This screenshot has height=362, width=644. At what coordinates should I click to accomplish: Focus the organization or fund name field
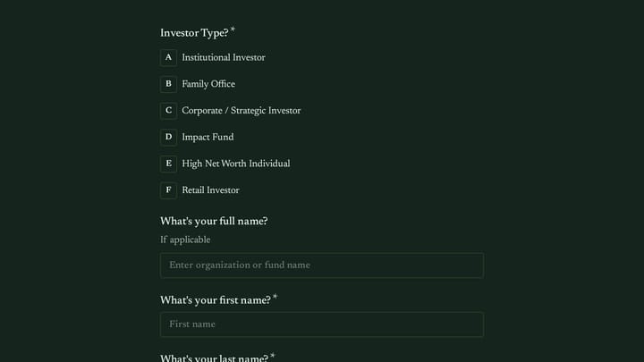point(322,265)
